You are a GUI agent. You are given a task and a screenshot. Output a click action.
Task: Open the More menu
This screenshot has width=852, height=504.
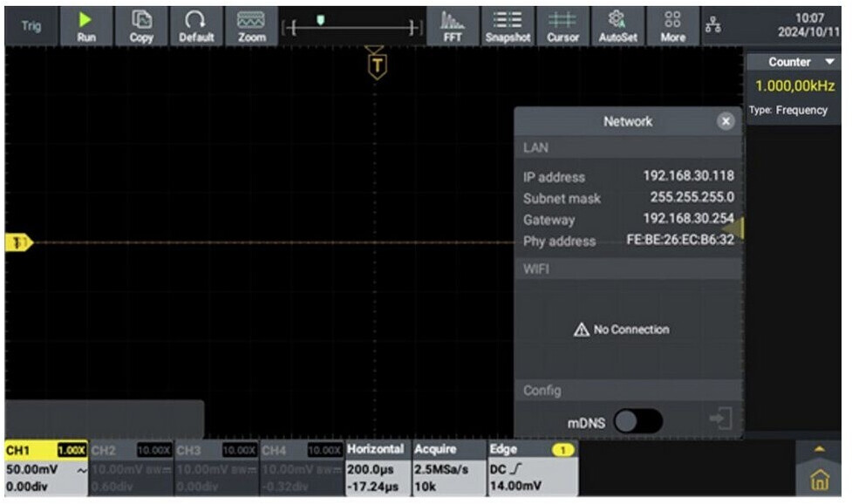672,25
